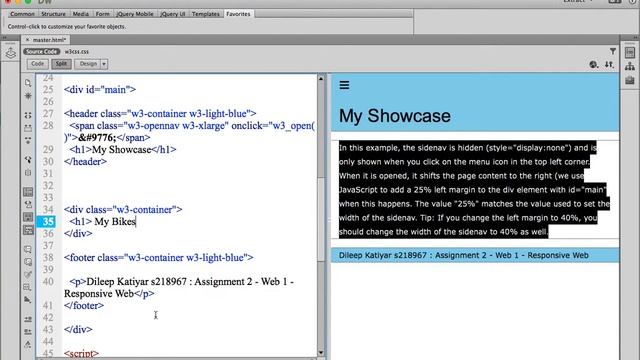Expand the right panel dock arrows
Image resolution: width=640 pixels, height=360 pixels.
(x=637, y=38)
